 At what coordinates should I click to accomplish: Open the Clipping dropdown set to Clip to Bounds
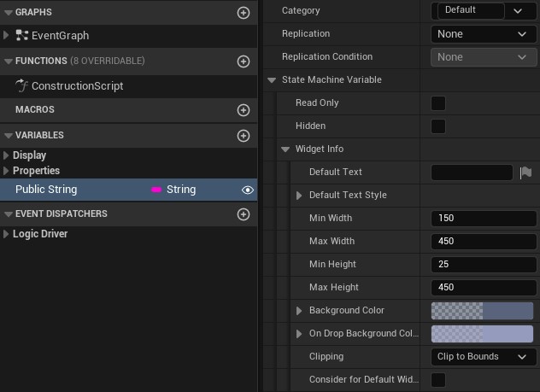tap(484, 357)
